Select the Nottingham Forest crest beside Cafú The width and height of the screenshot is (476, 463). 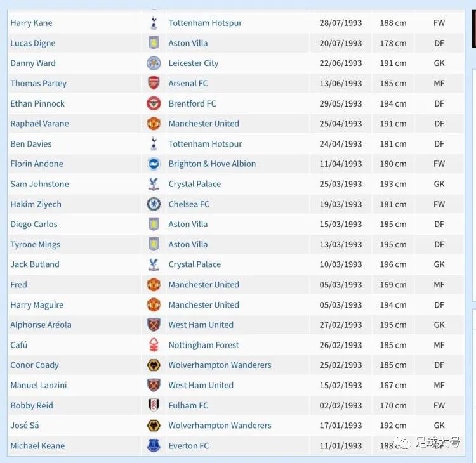coord(154,345)
